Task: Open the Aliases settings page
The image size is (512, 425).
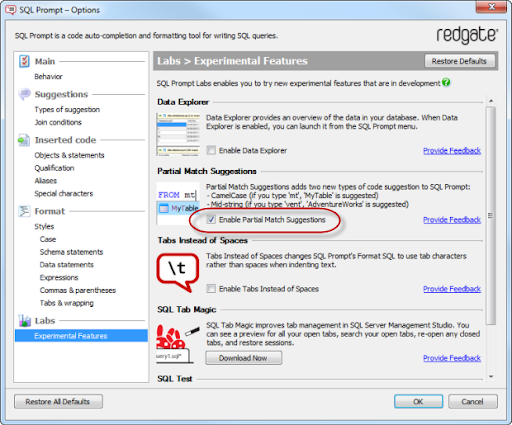Action: [46, 181]
